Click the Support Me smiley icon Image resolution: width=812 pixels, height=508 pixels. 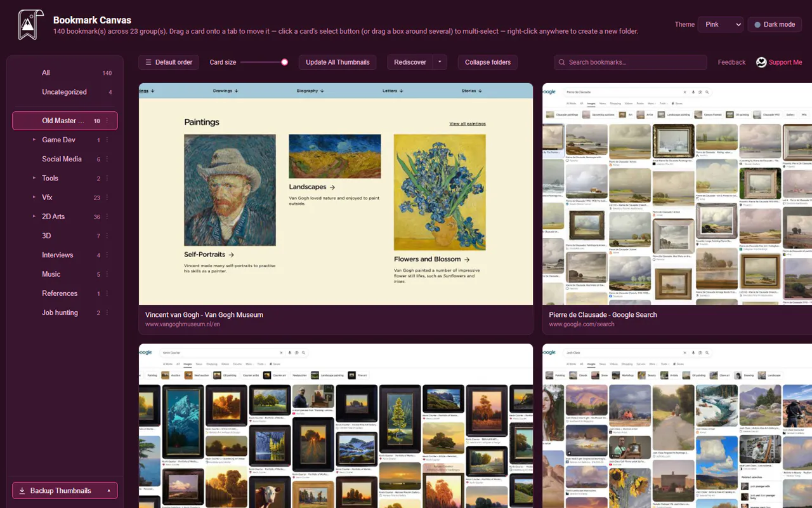(761, 62)
